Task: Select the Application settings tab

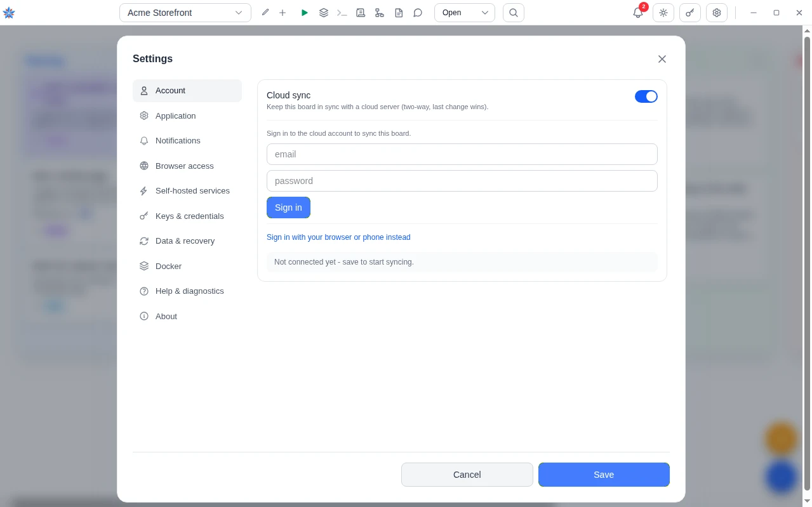Action: [x=187, y=115]
